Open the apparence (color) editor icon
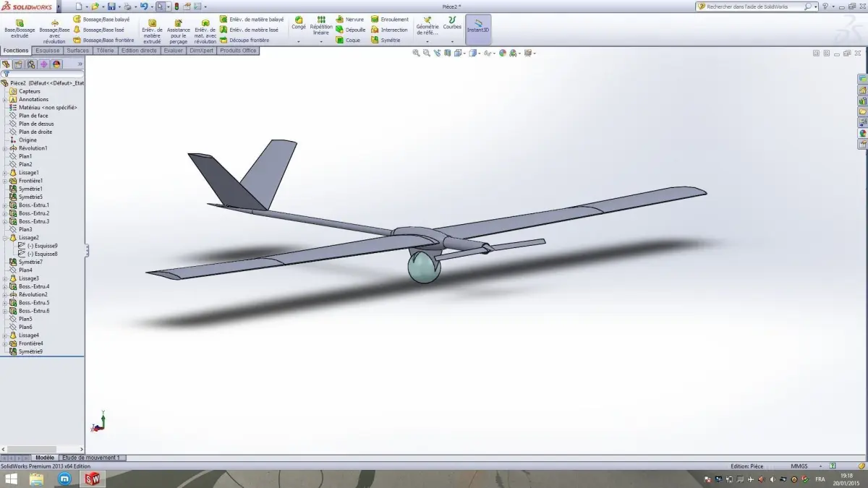 tap(502, 53)
